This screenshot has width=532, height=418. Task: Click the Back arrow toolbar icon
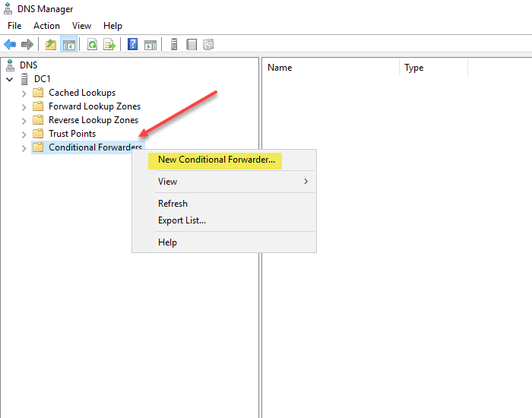[10, 44]
